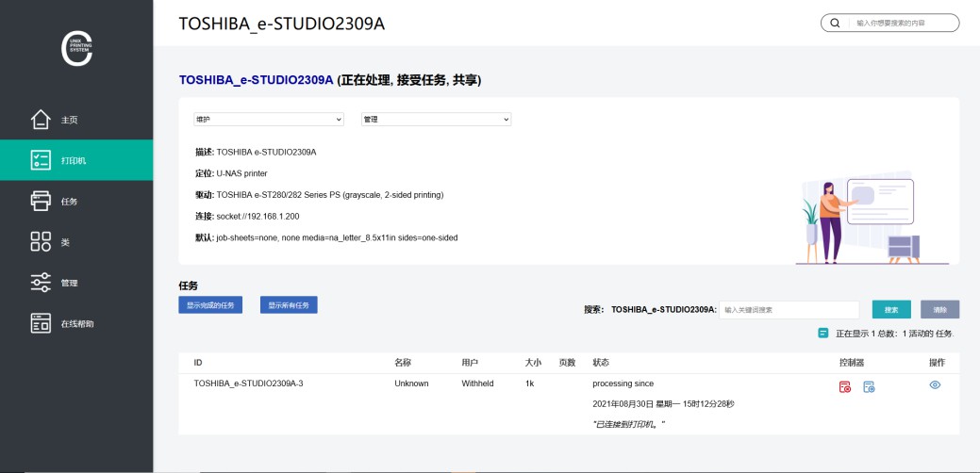
Task: Click the ID column header
Action: tap(198, 363)
